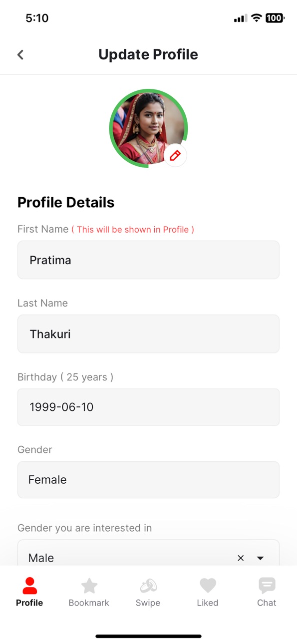Image resolution: width=297 pixels, height=644 pixels.
Task: Clear the Male selection with the X
Action: coord(241,558)
